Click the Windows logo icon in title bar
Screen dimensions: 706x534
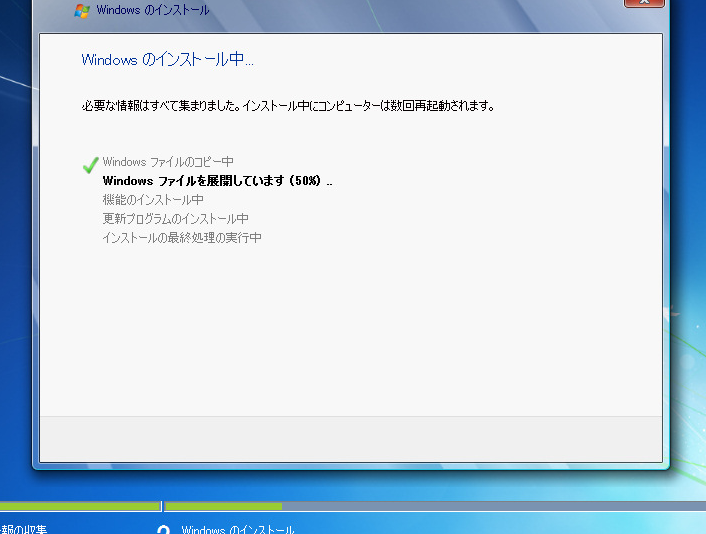(x=82, y=11)
